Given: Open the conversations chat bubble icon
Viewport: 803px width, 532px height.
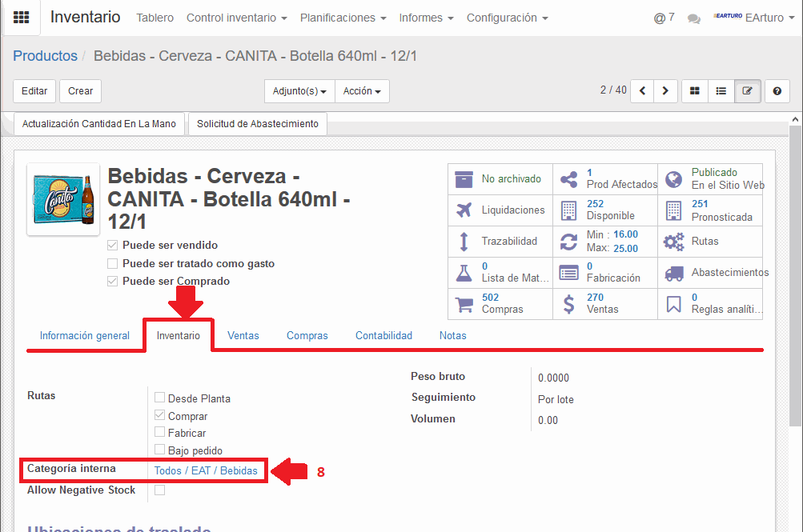Looking at the screenshot, I should coord(694,19).
